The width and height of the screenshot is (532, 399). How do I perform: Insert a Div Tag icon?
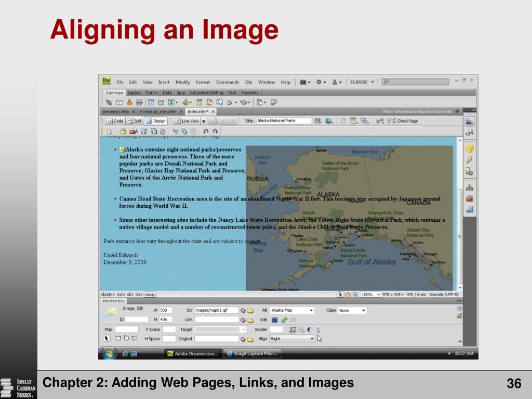pyautogui.click(x=161, y=102)
